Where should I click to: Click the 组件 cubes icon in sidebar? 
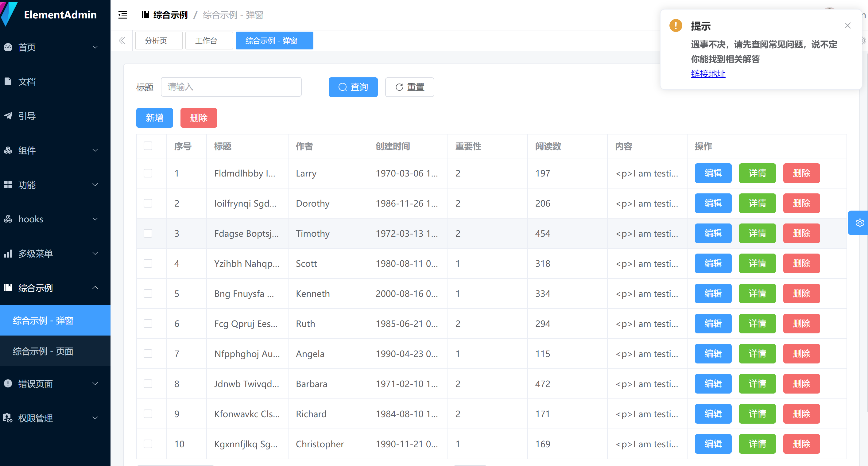pos(8,150)
